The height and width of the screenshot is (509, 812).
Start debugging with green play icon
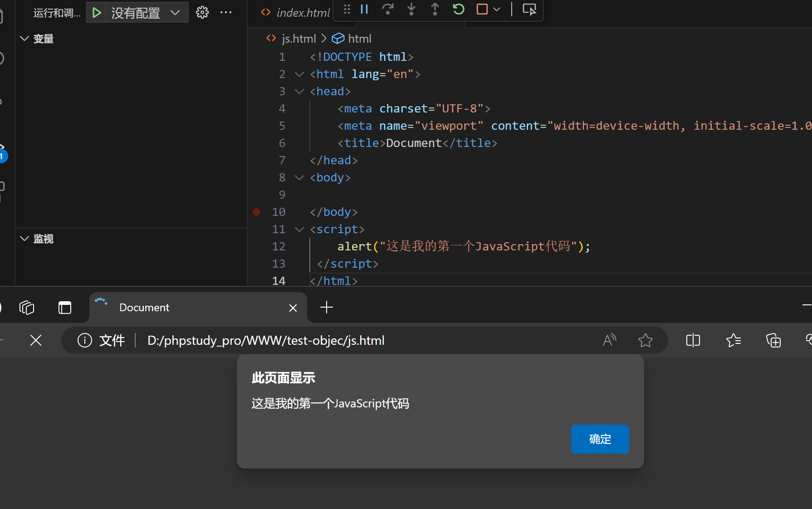tap(96, 13)
